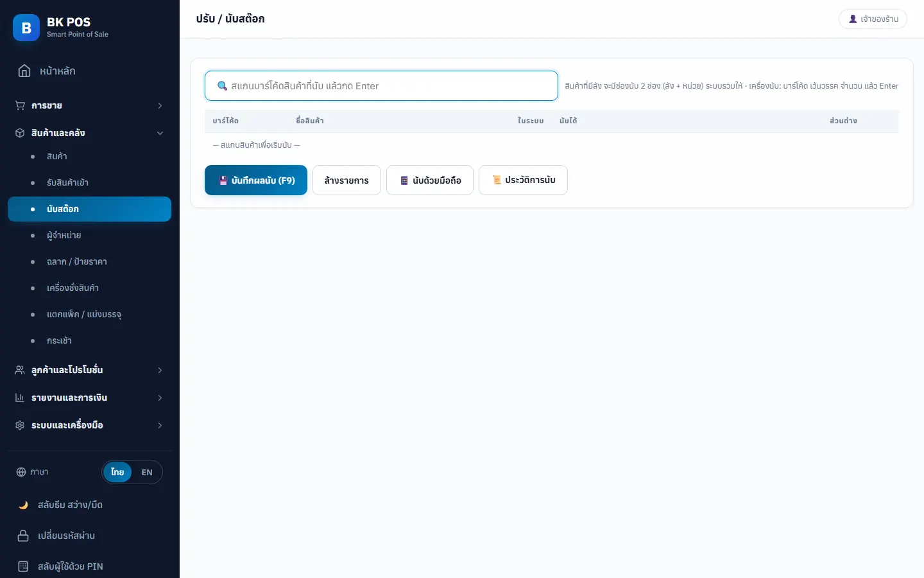The width and height of the screenshot is (924, 578).
Task: Focus the barcode scan input field
Action: point(381,86)
